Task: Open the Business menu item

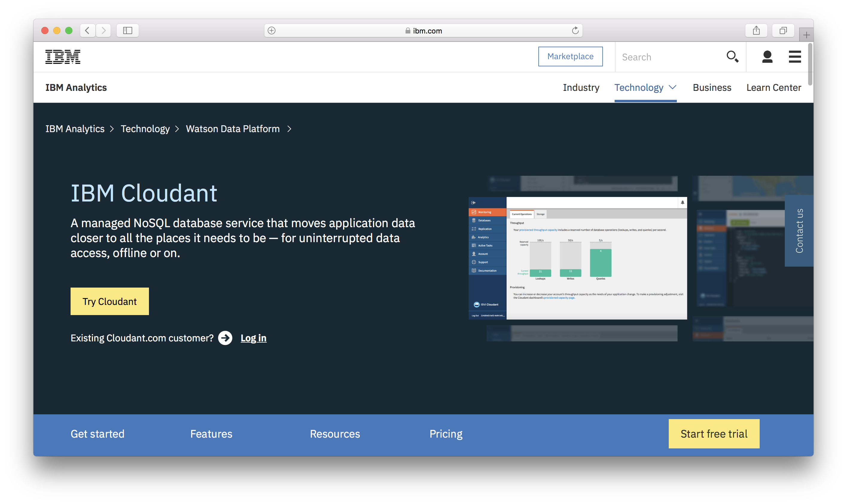Action: pyautogui.click(x=712, y=87)
